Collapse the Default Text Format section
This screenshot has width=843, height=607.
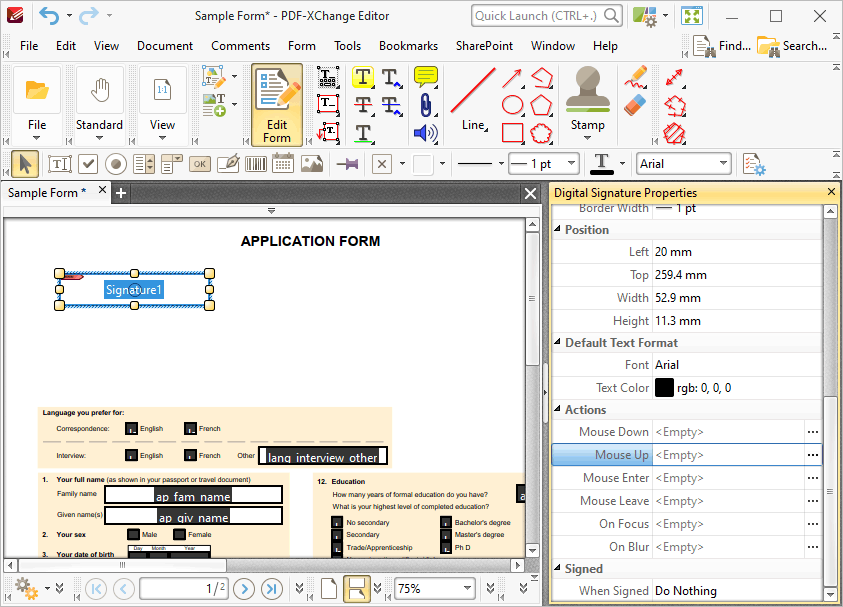(x=558, y=342)
